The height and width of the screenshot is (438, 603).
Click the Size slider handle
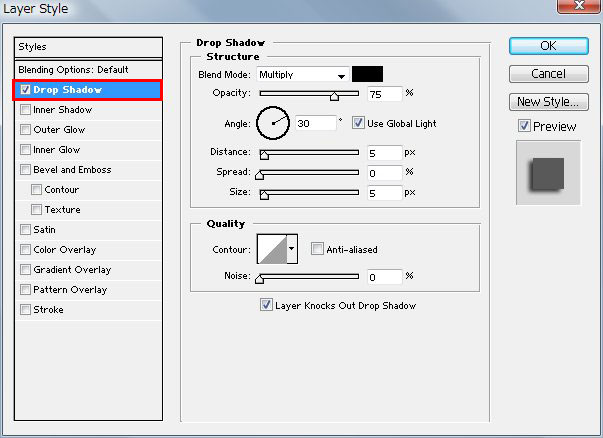(264, 195)
